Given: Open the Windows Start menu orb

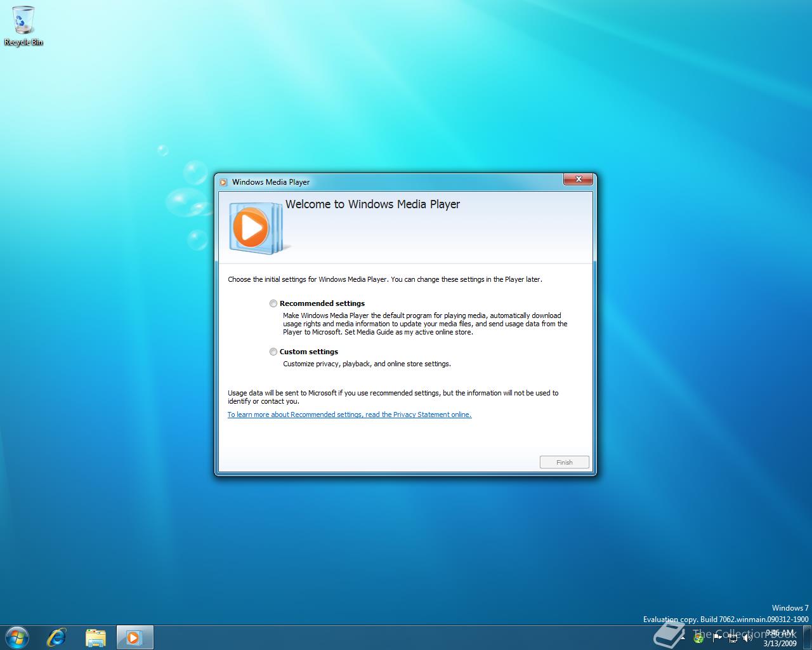Looking at the screenshot, I should point(17,637).
